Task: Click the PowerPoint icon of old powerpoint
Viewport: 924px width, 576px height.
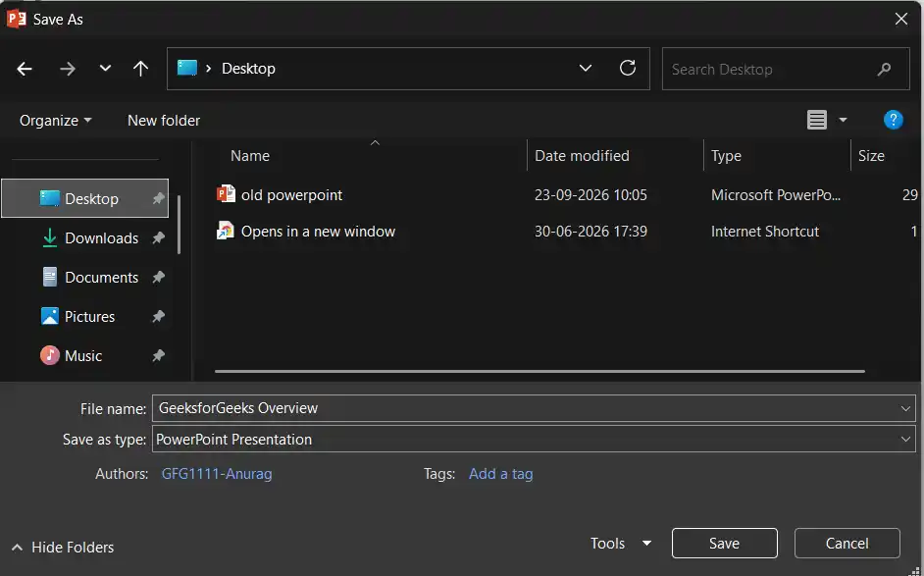Action: pos(226,194)
